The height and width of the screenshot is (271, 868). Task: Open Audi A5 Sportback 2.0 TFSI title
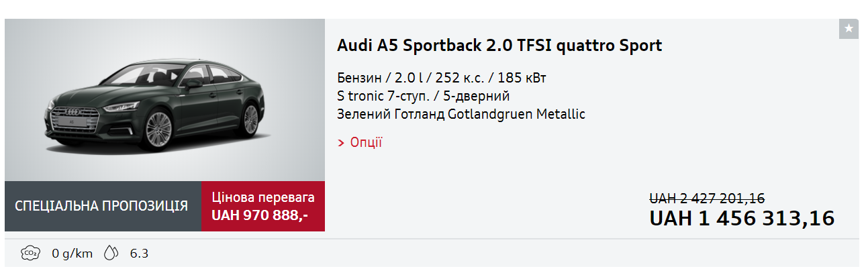[x=499, y=46]
